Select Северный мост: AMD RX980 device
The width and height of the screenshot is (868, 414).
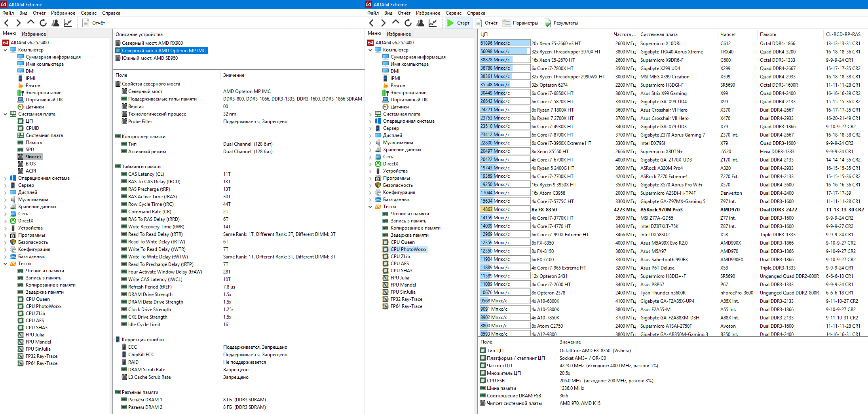[152, 43]
